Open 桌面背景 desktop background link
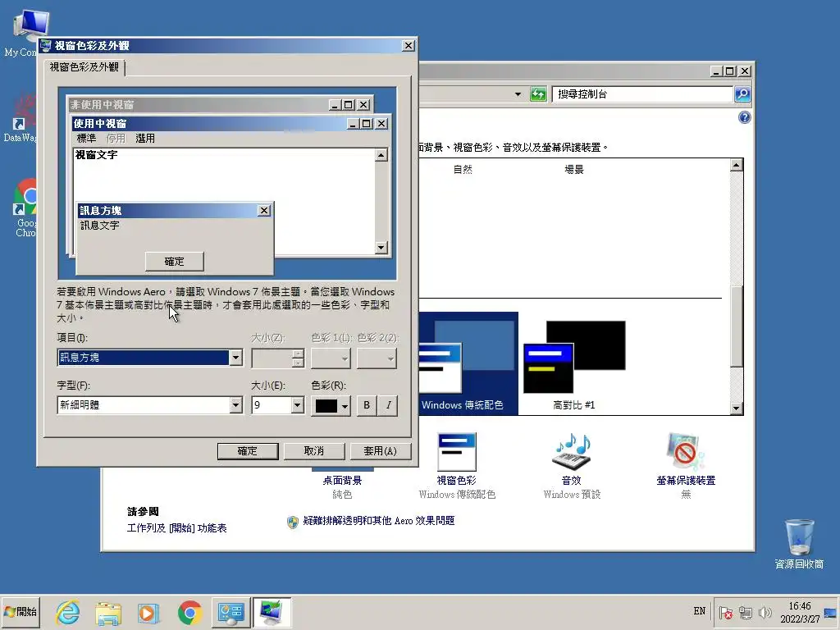Viewport: 840px width, 630px height. (342, 481)
